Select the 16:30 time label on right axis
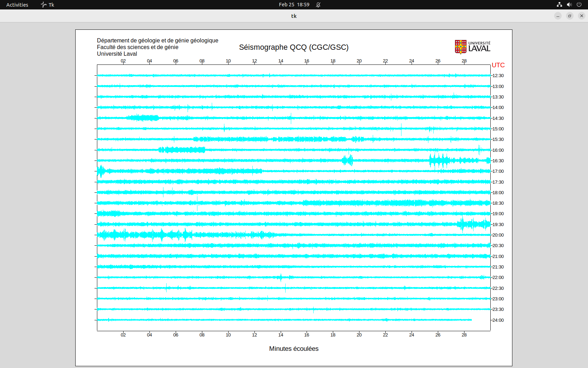Screen dimensions: 588x368 pyautogui.click(x=498, y=161)
